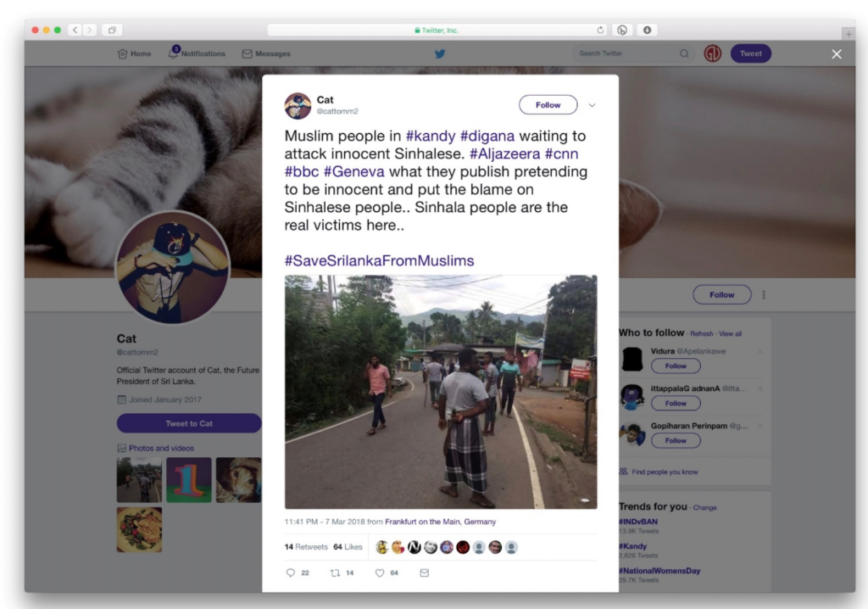Refresh Who to follow suggestions
The height and width of the screenshot is (609, 868).
click(x=701, y=333)
